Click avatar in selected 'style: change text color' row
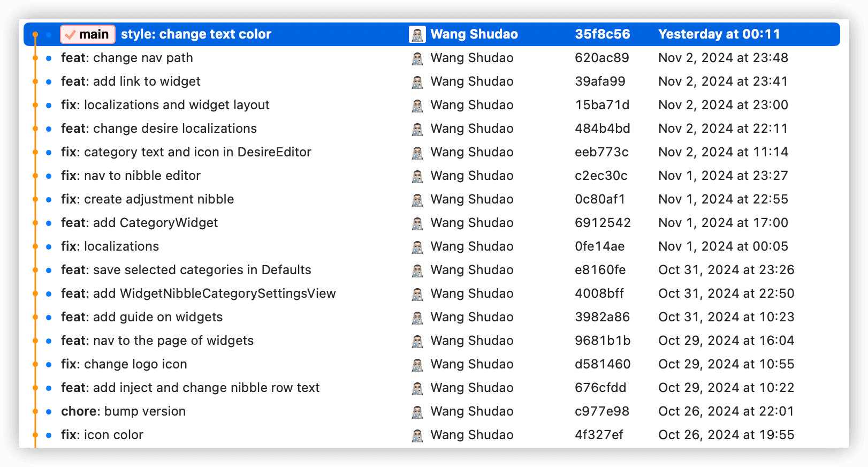The width and height of the screenshot is (868, 467). [417, 34]
